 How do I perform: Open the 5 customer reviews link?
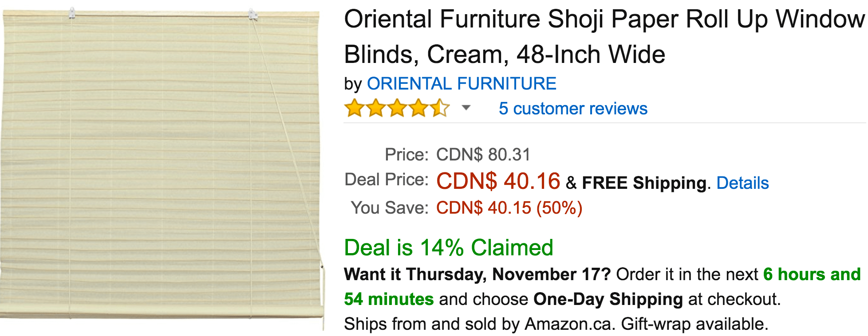573,109
